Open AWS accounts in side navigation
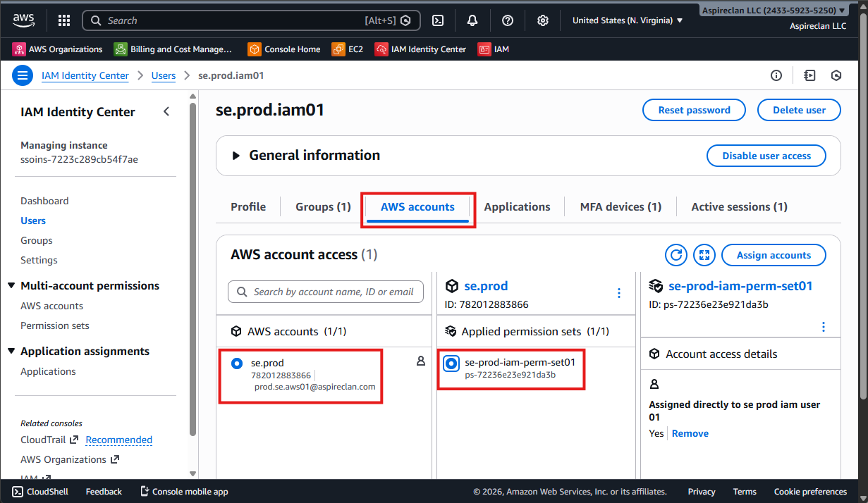The image size is (868, 503). coord(51,306)
